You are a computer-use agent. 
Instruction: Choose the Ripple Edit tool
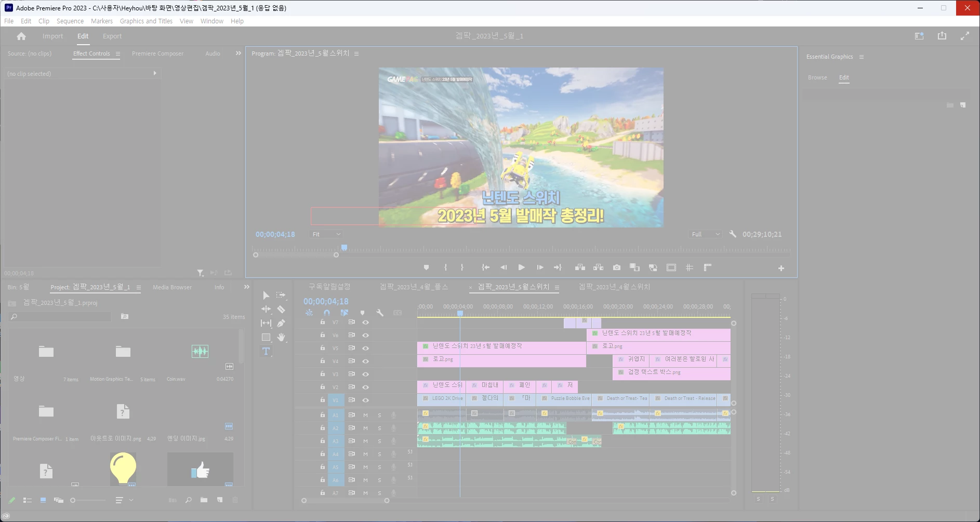coord(266,309)
